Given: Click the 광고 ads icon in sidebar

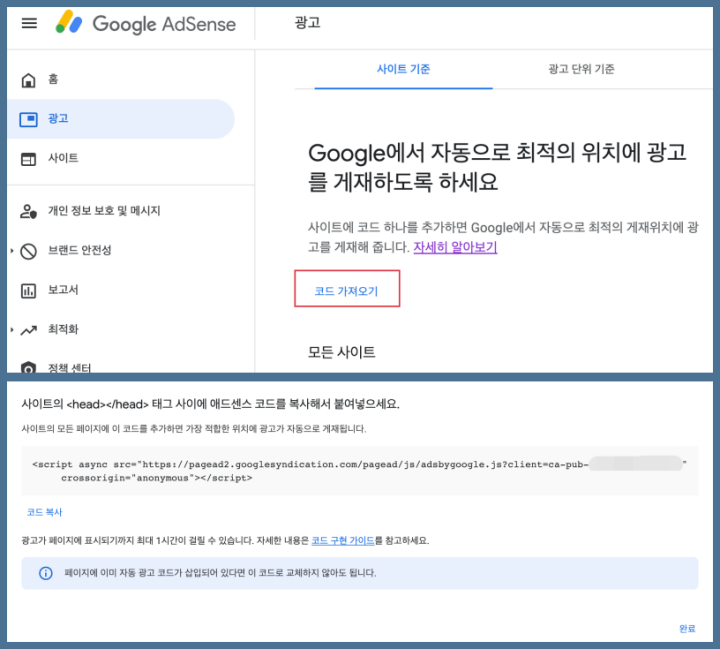Looking at the screenshot, I should [28, 119].
